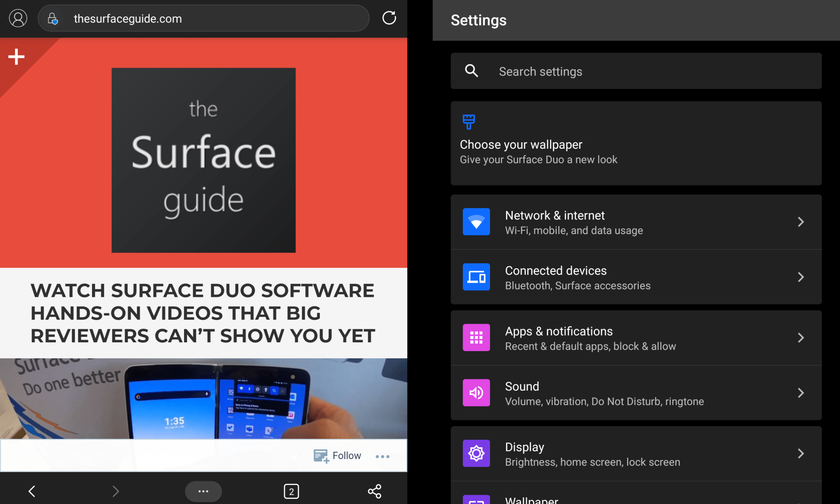
Task: Reload the page with refresh icon
Action: (389, 18)
